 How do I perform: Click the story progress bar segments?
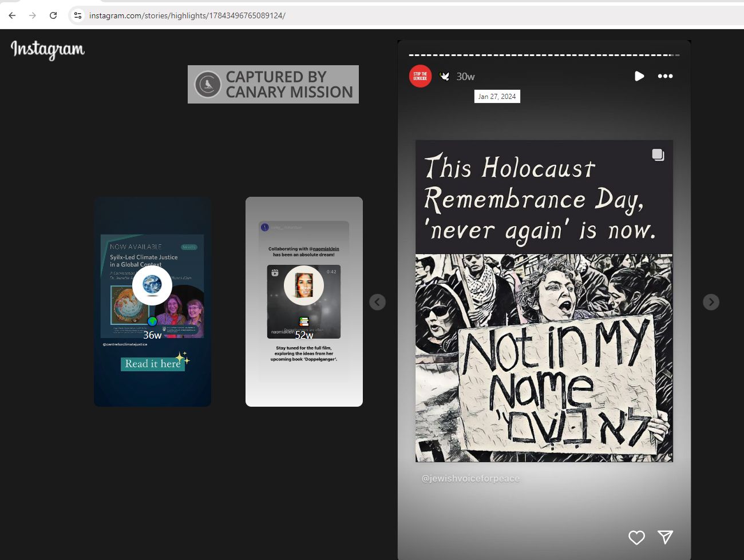click(x=544, y=55)
